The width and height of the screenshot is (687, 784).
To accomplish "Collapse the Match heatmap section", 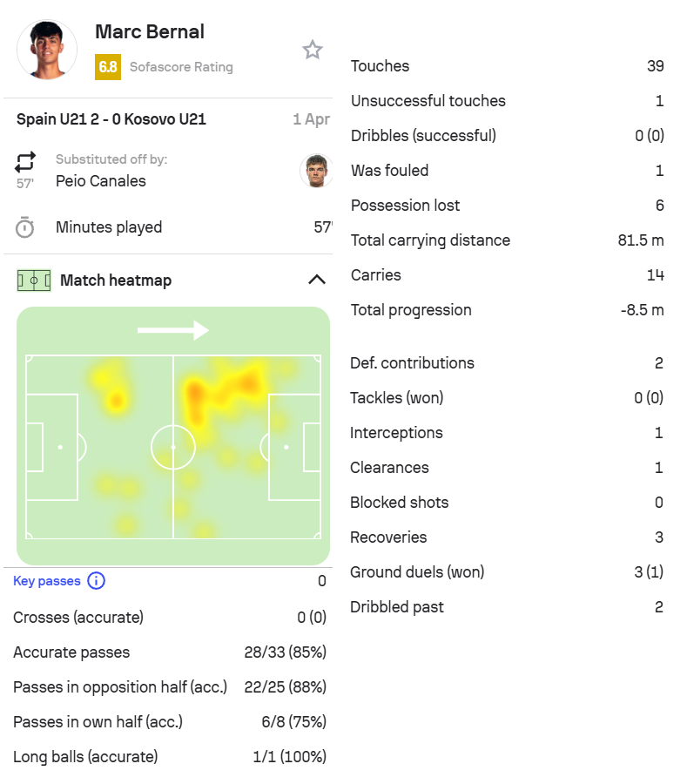I will click(317, 280).
